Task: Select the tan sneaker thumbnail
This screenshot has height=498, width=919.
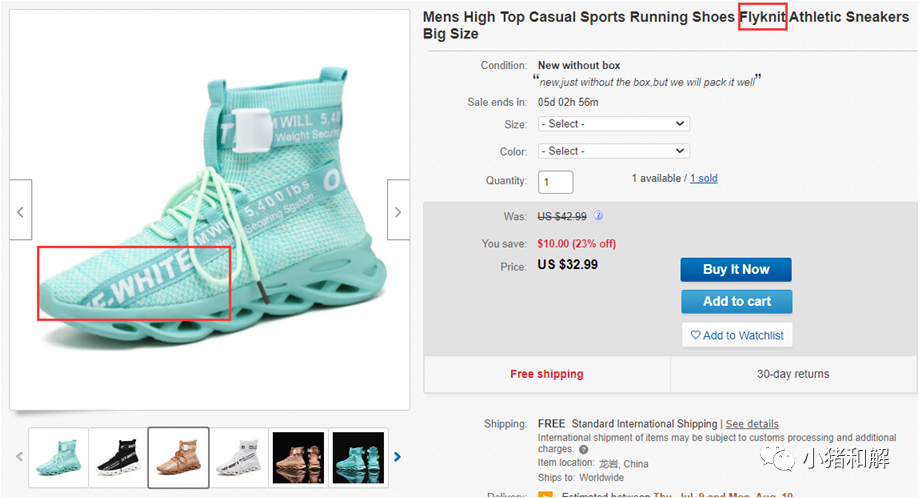Action: pyautogui.click(x=178, y=457)
